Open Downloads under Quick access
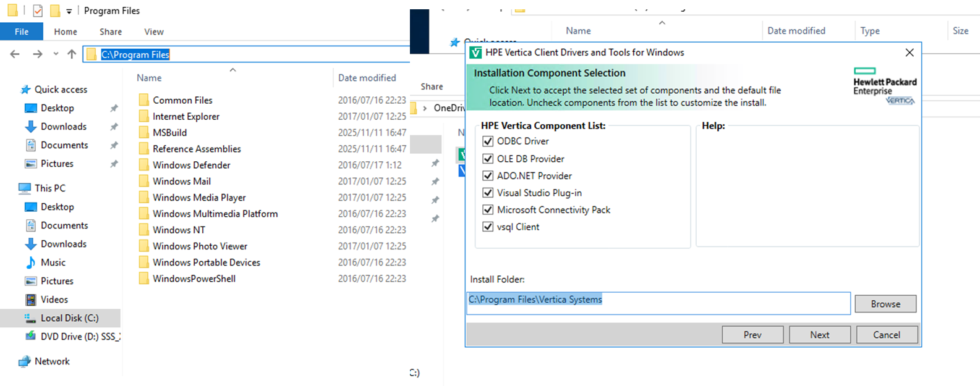This screenshot has width=980, height=386. 64,127
